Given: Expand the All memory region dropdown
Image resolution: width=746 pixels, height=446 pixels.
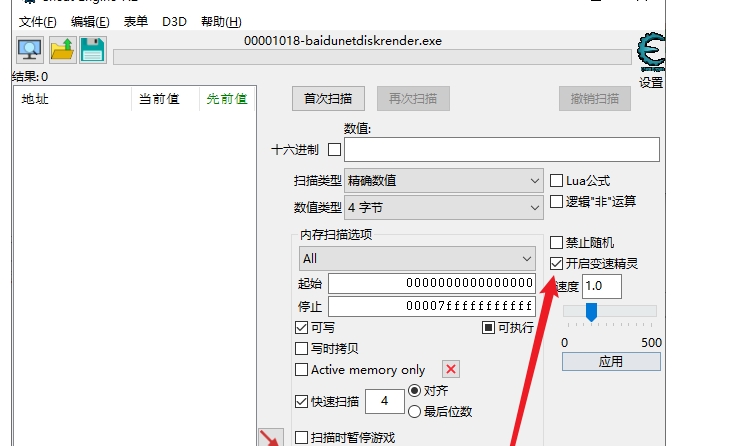Looking at the screenshot, I should click(416, 258).
